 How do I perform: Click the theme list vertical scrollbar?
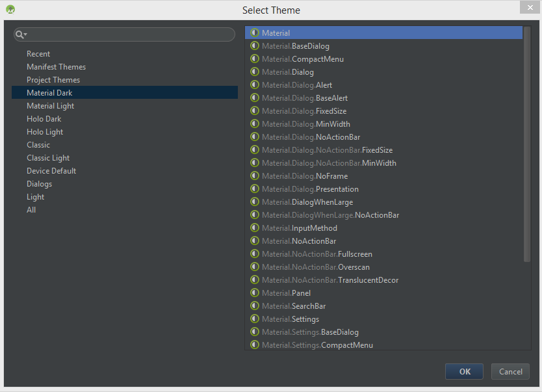(x=527, y=144)
